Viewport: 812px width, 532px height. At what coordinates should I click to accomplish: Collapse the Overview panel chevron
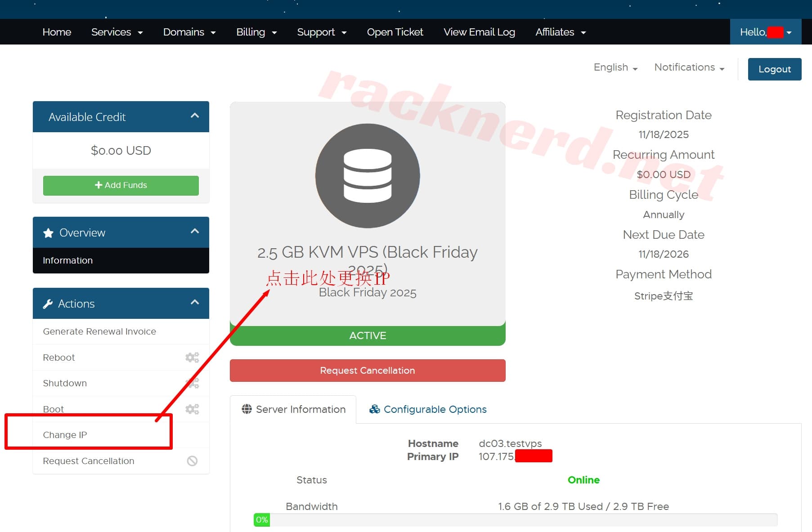[x=194, y=232]
